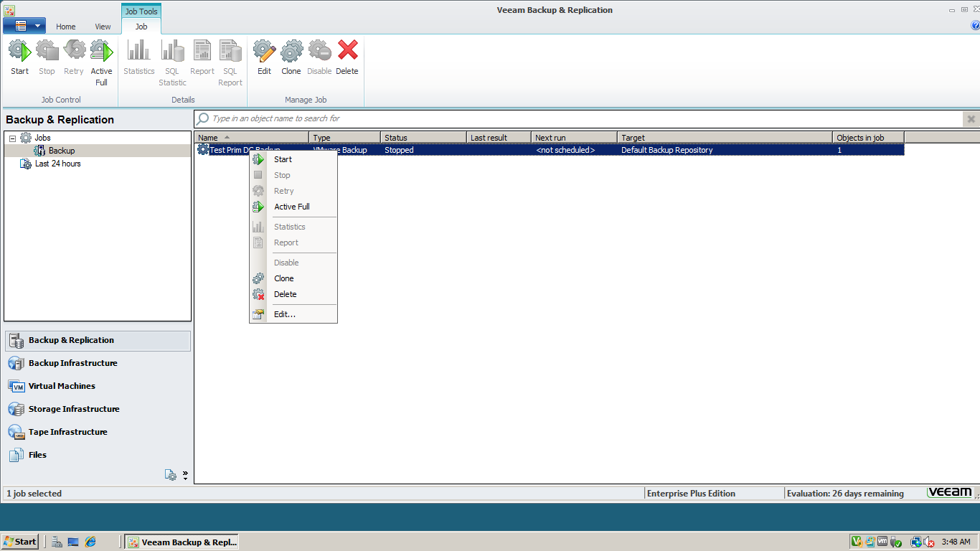Choose Delete from the context menu
Viewport: 980px width, 551px height.
pyautogui.click(x=285, y=294)
